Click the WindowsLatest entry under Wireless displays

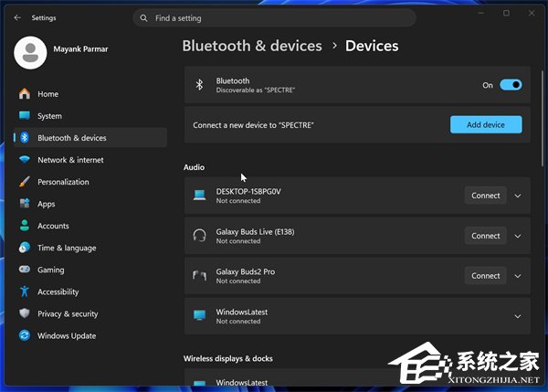[x=357, y=377]
